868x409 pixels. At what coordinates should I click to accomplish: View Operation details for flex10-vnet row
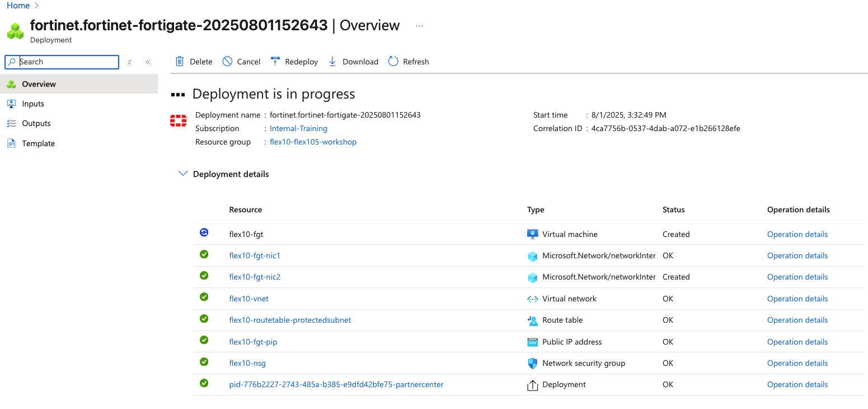coord(797,299)
